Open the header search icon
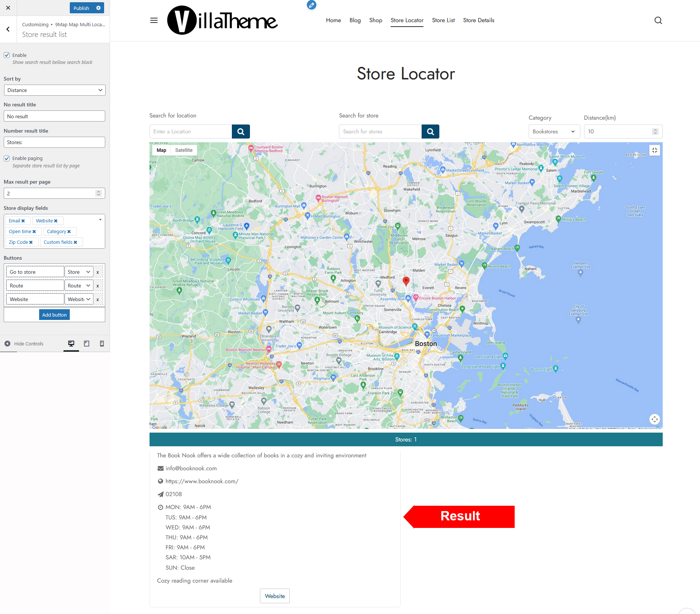This screenshot has width=700, height=614. [658, 20]
